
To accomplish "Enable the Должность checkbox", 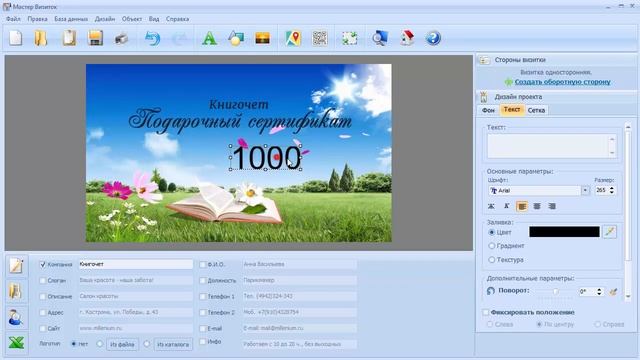I will click(x=202, y=280).
